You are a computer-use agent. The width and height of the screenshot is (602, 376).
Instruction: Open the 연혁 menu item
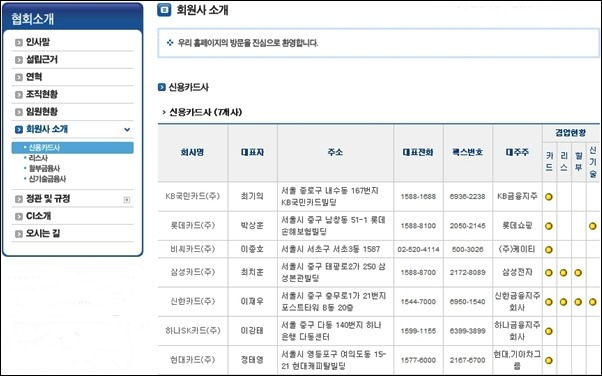pos(34,77)
